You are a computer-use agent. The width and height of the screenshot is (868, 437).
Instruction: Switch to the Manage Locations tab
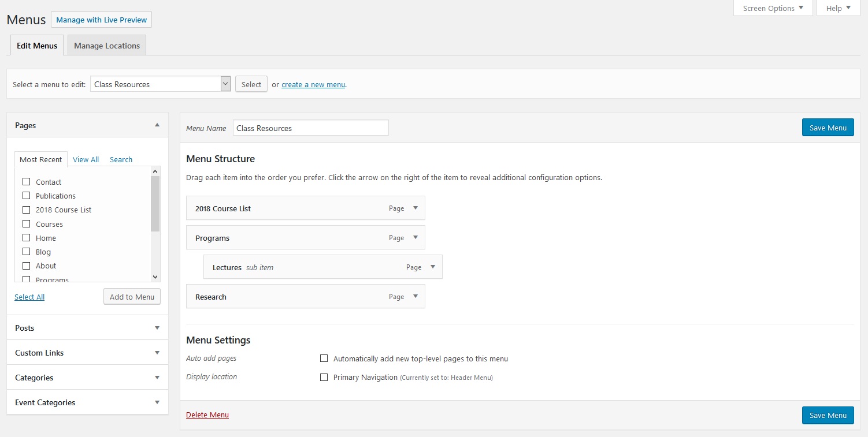106,45
